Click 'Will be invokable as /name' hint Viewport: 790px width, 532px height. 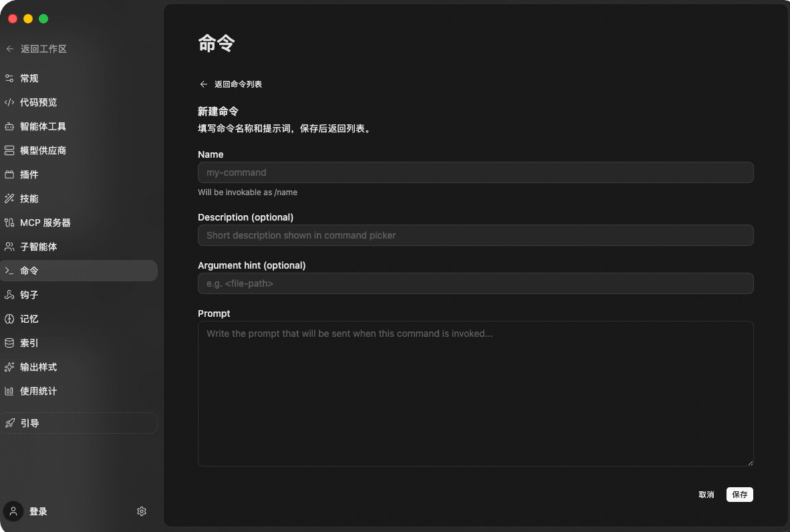click(247, 192)
